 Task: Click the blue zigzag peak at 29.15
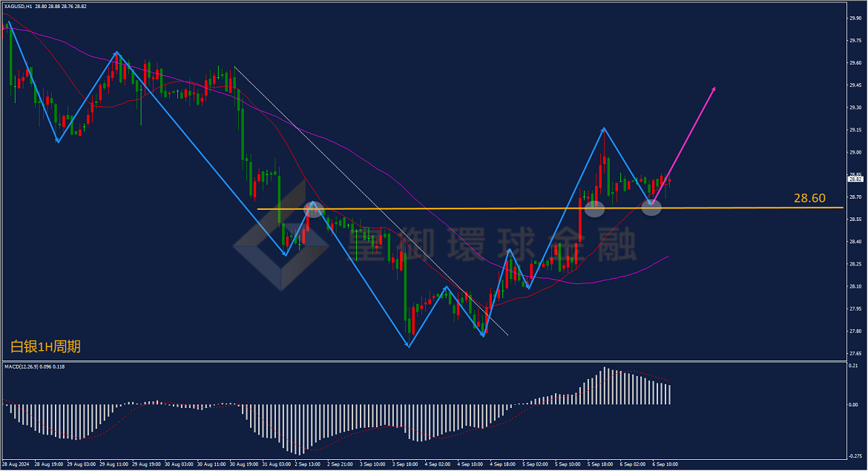click(604, 128)
